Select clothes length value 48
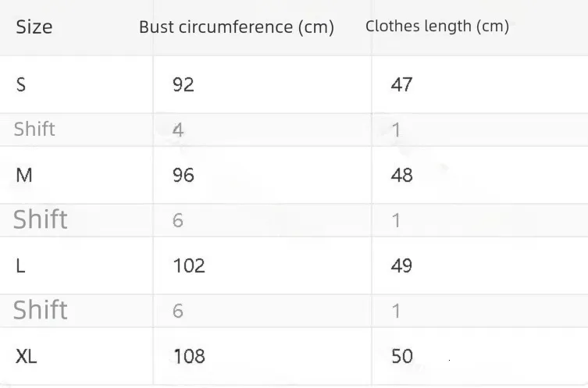588x388 pixels. [401, 175]
